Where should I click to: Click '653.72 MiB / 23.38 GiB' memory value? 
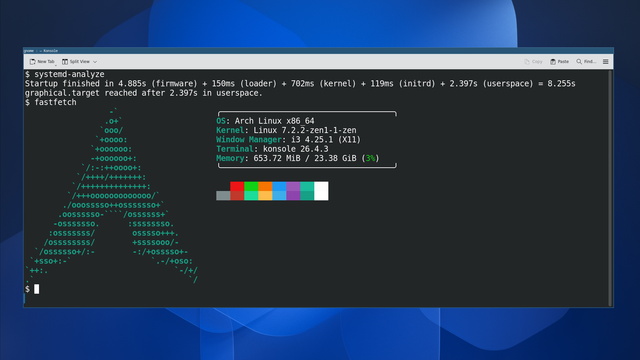(305, 158)
